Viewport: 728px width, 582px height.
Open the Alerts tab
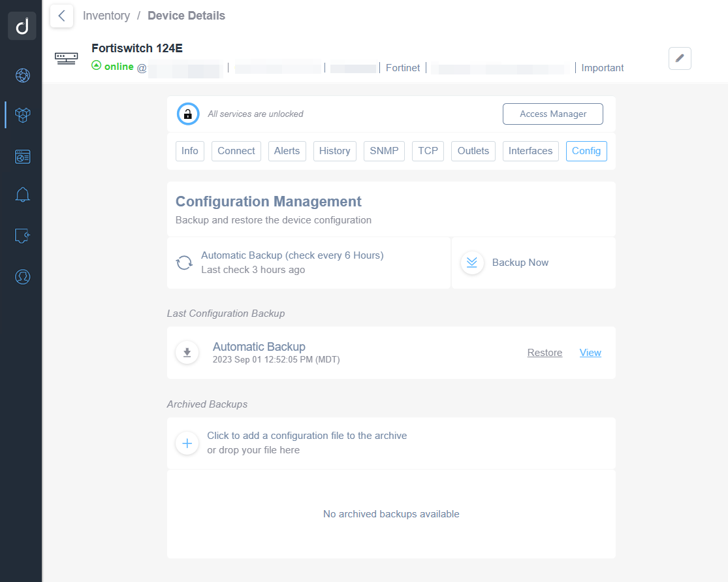click(x=287, y=151)
